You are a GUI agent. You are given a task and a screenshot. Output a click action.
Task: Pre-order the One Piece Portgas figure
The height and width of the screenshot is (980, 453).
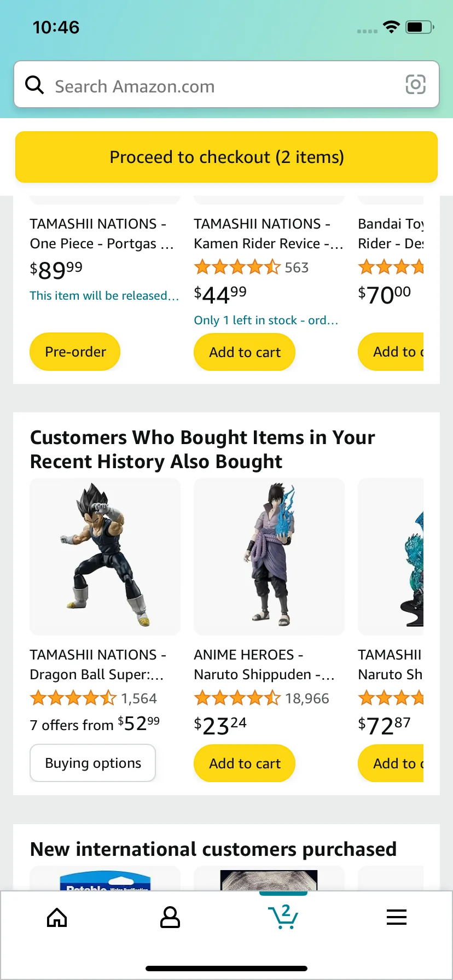pos(75,352)
